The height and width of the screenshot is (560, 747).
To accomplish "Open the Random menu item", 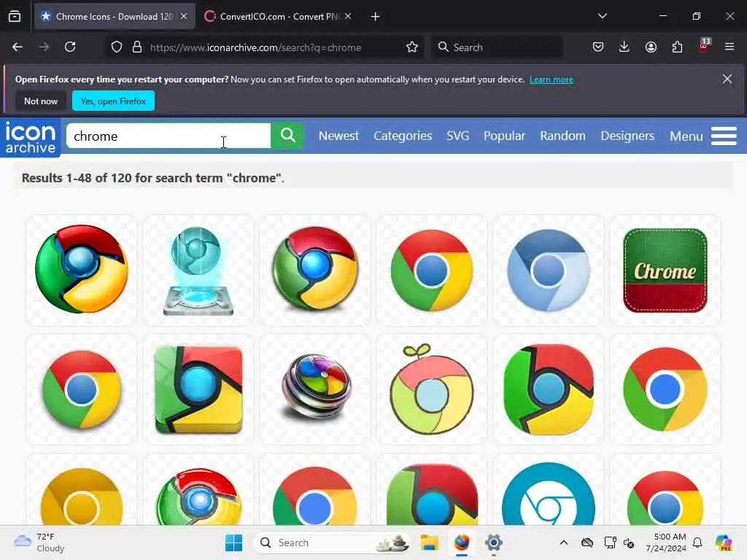I will click(562, 136).
